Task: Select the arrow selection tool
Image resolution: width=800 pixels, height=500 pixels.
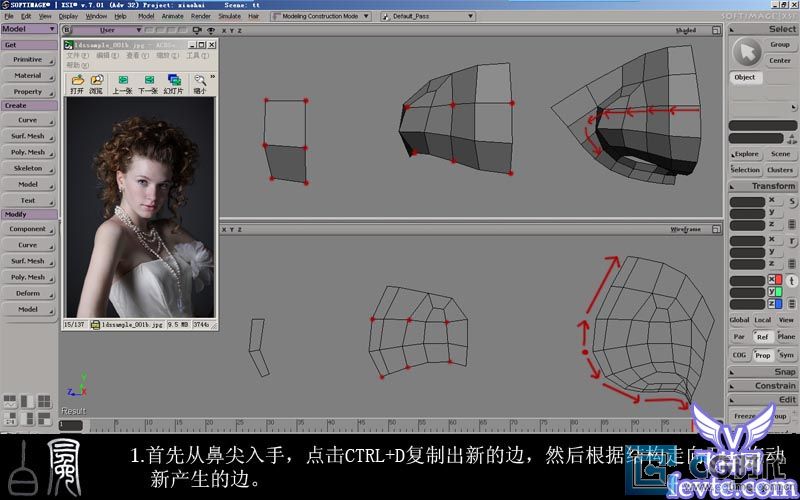Action: [745, 51]
